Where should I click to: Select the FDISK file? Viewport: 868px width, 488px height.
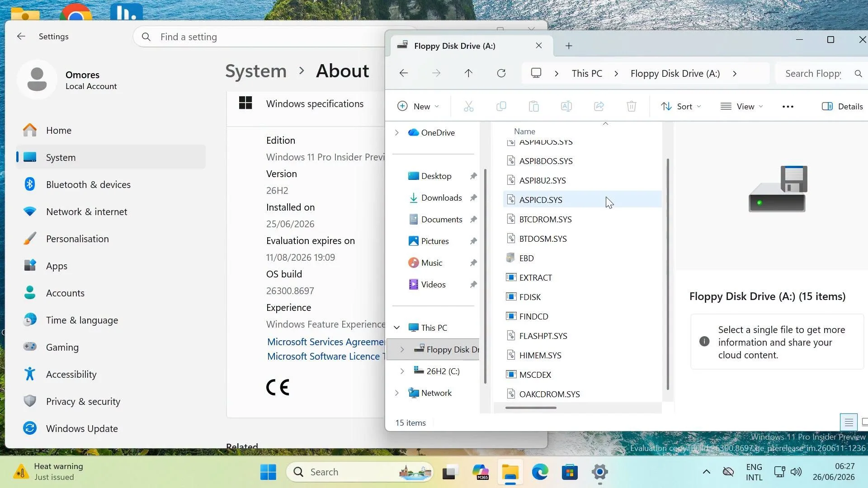click(582, 297)
